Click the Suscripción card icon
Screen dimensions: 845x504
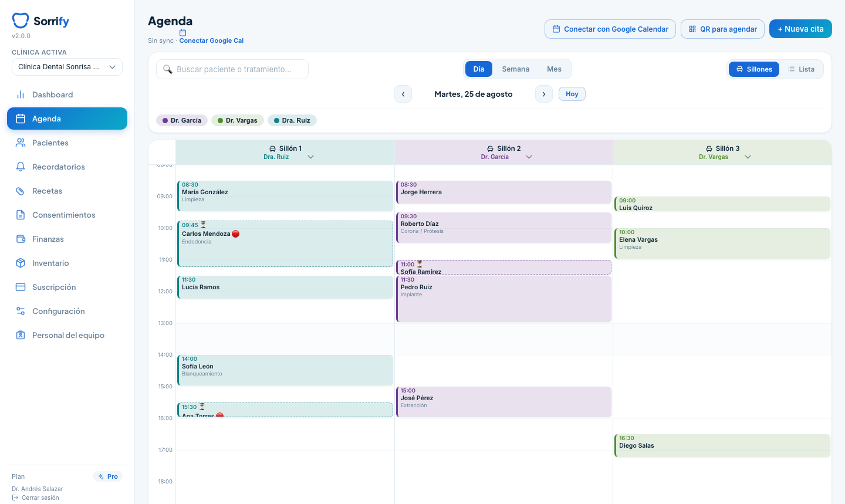point(21,287)
